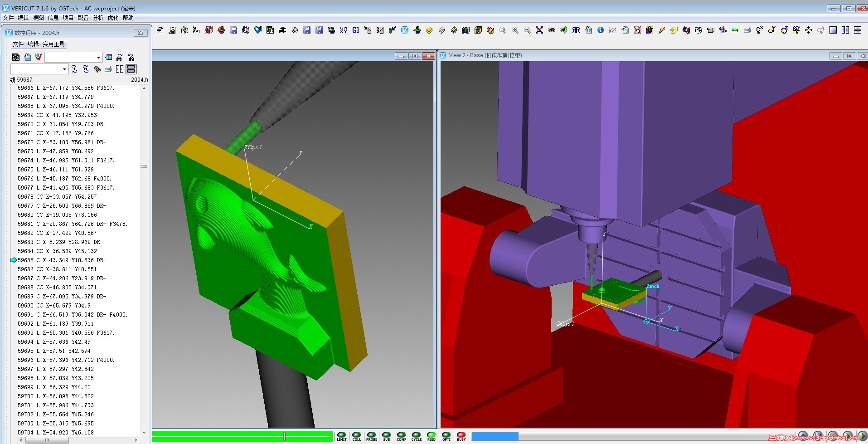Toggle the stacked rows NC view button
This screenshot has width=868, height=444.
(x=131, y=69)
